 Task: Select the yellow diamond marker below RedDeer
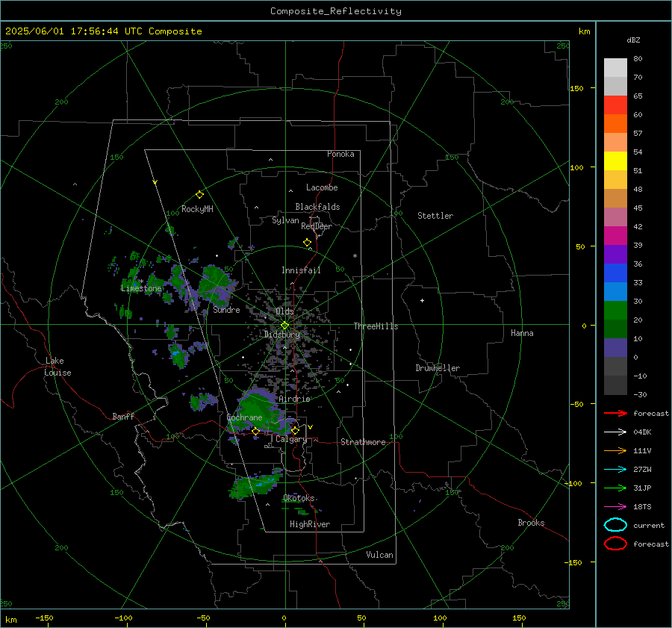pyautogui.click(x=307, y=243)
